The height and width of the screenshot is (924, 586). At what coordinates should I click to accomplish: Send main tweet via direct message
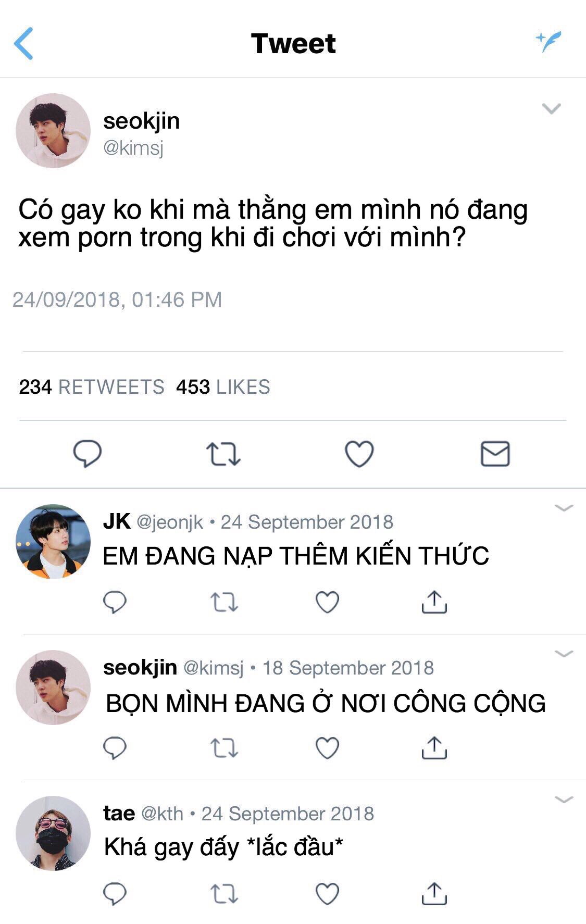[x=495, y=453]
